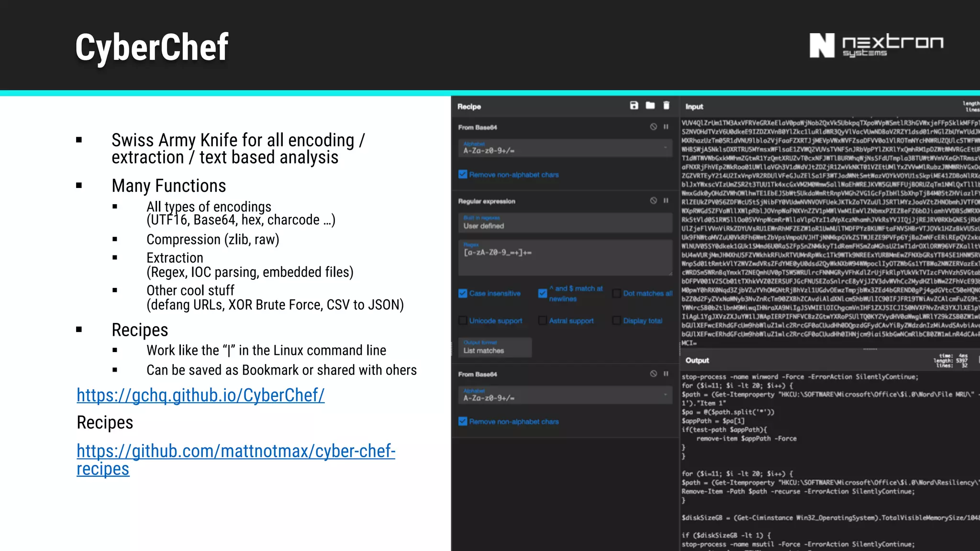980x551 pixels.
Task: Set breakpoint on second From Base64 operation
Action: pyautogui.click(x=666, y=374)
